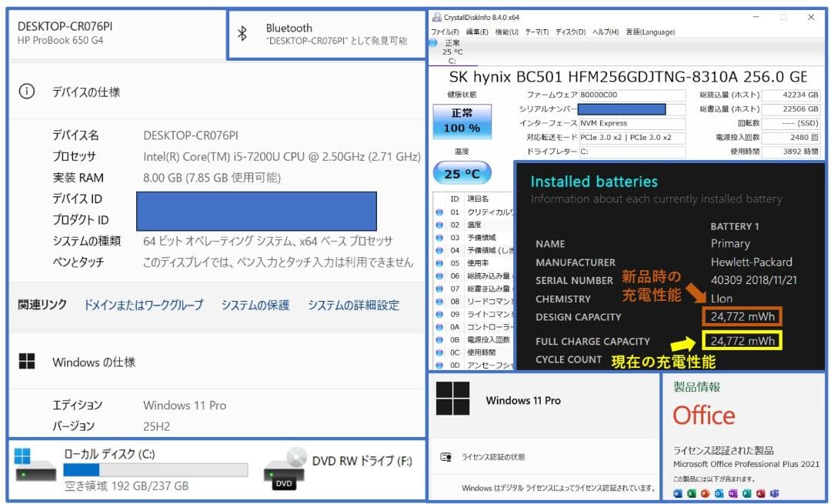Click the Publisher icon in Office product info
The image size is (831, 504).
(x=746, y=493)
